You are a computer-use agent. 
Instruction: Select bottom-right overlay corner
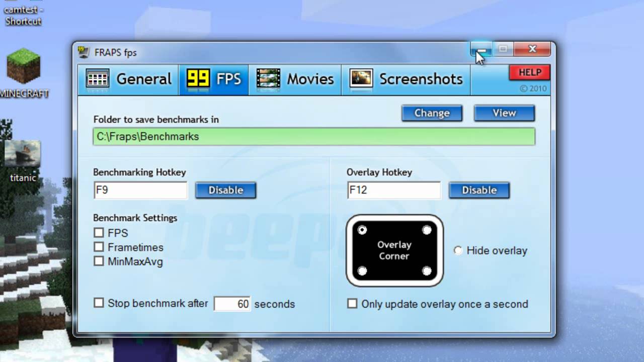[x=427, y=271]
